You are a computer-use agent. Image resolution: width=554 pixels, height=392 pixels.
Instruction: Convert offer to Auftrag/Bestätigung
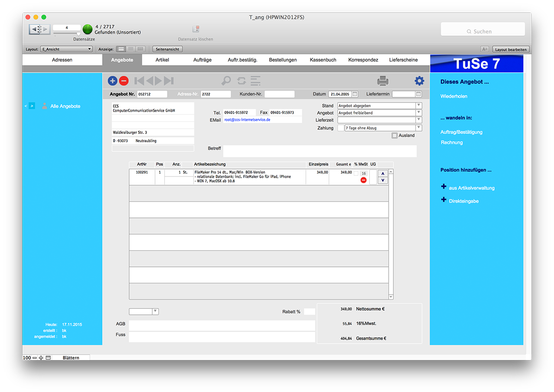coord(462,132)
